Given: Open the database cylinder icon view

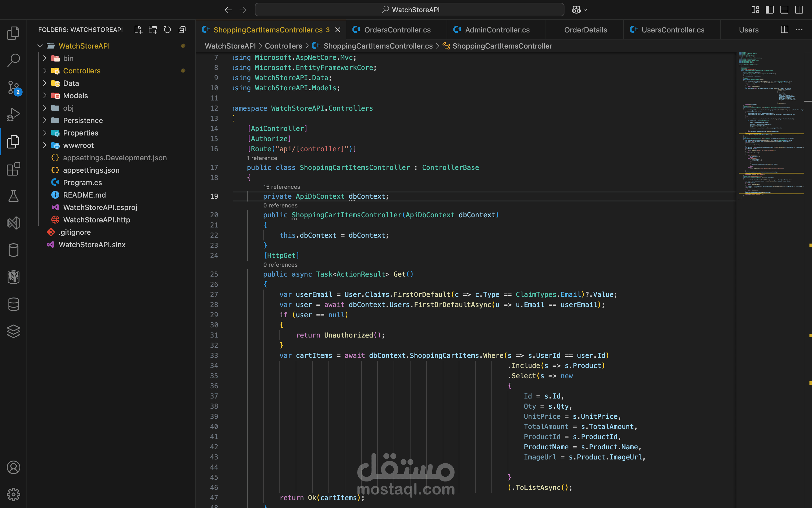Looking at the screenshot, I should pos(14,250).
